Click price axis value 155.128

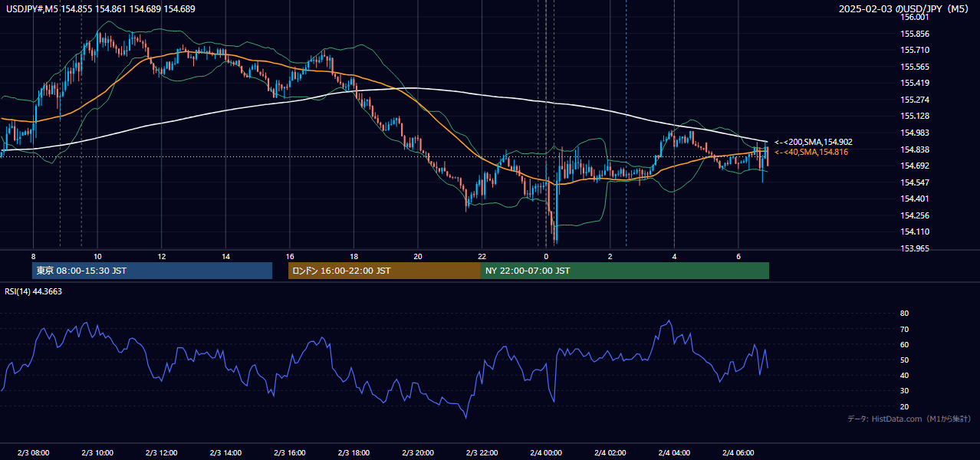click(915, 116)
